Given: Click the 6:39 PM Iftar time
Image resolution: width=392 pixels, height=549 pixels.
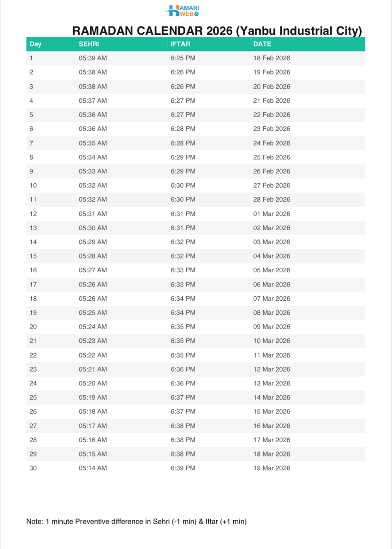Looking at the screenshot, I should click(183, 468).
